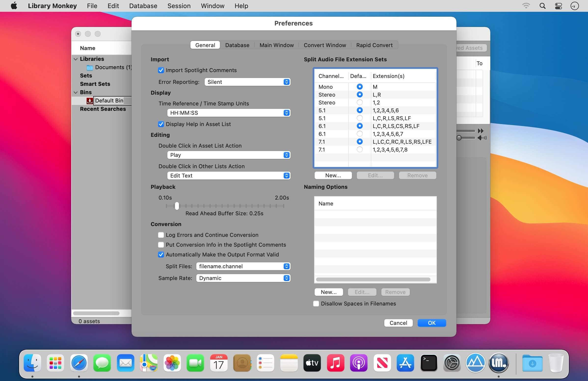Open System Preferences in the Dock
Image resolution: width=588 pixels, height=381 pixels.
tap(452, 363)
